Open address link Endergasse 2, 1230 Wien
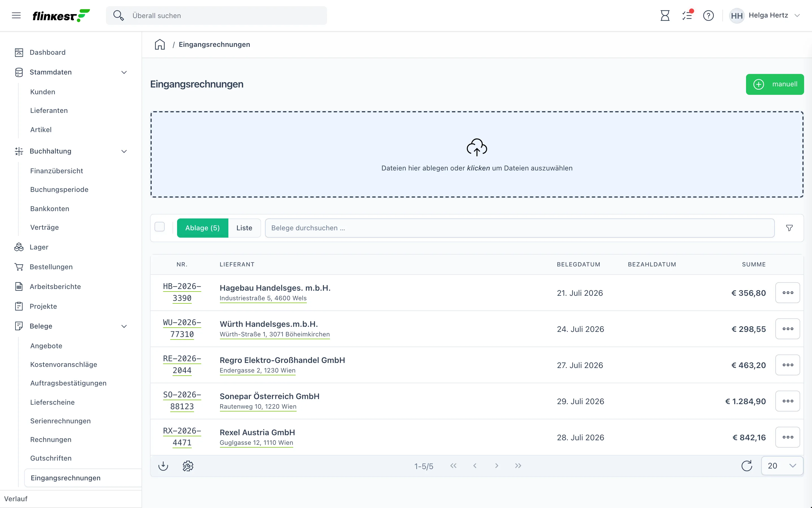 [258, 370]
